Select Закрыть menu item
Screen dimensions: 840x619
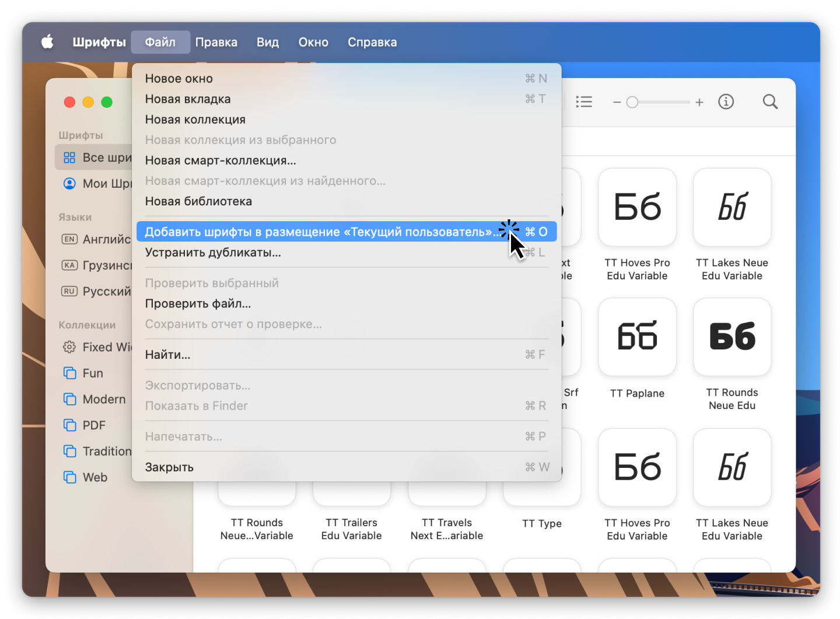346,467
